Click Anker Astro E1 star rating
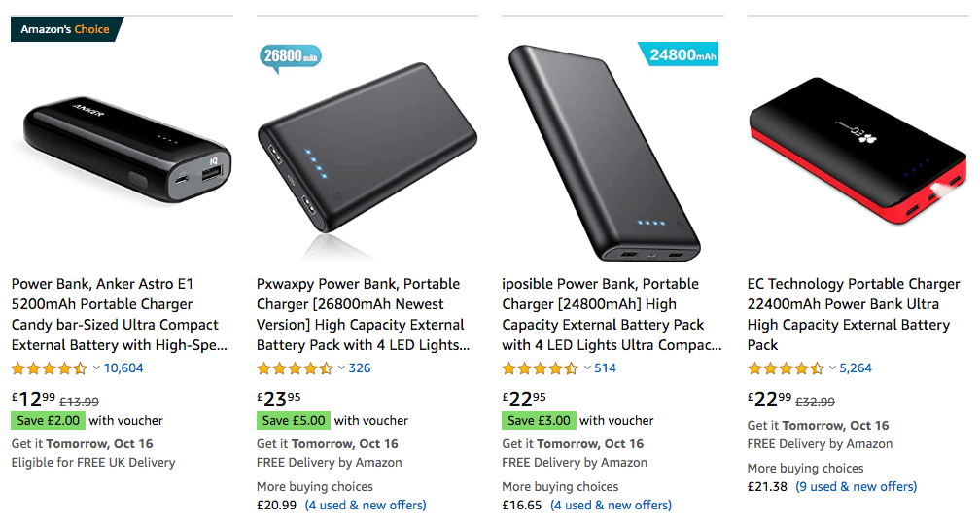The image size is (980, 525). 49,368
